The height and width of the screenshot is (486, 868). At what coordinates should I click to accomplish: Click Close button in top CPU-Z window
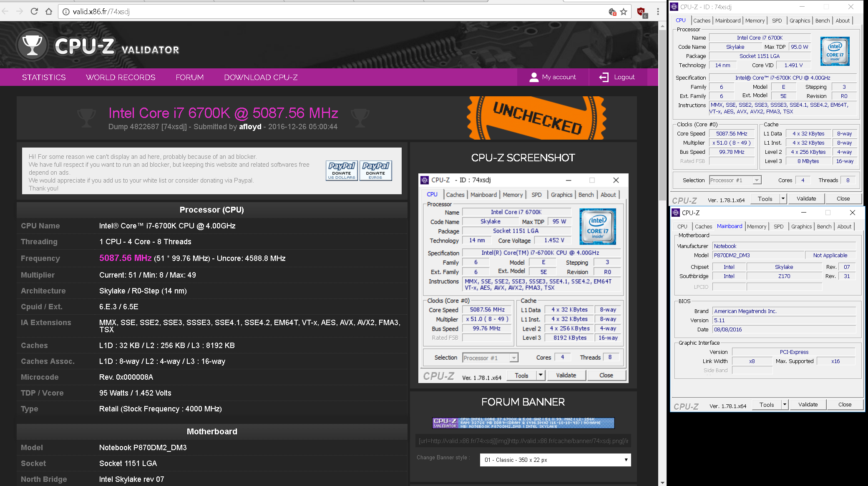coord(843,199)
